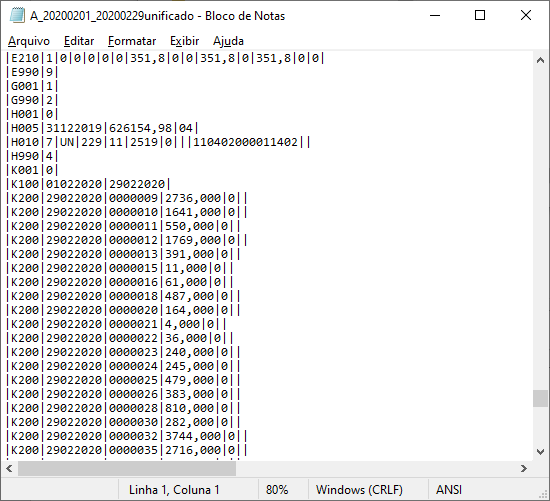Viewport: 550px width, 501px height.
Task: Click the horizontal scrollbar thumb
Action: 127,468
